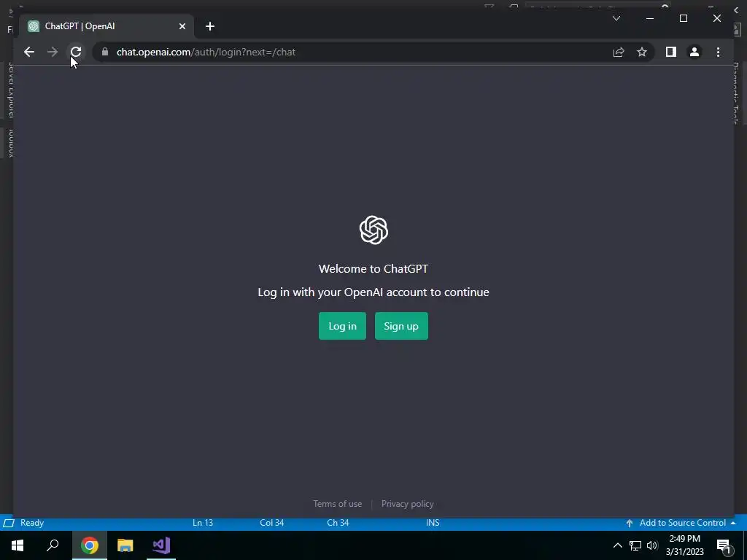The height and width of the screenshot is (560, 747).
Task: Click the browser forward arrow
Action: click(x=53, y=52)
